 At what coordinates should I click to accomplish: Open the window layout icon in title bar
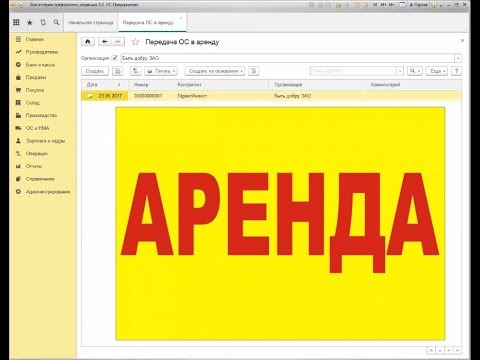(x=402, y=5)
